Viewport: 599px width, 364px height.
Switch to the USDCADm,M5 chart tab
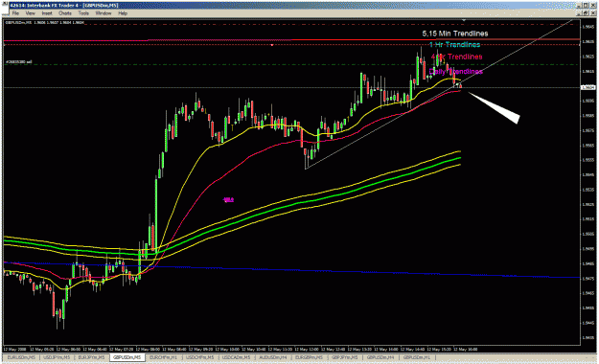[237, 357]
